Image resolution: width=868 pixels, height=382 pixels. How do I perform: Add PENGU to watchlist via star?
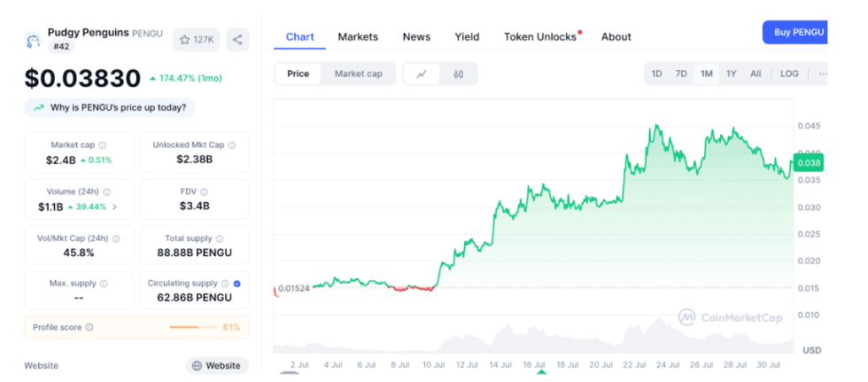(x=197, y=40)
